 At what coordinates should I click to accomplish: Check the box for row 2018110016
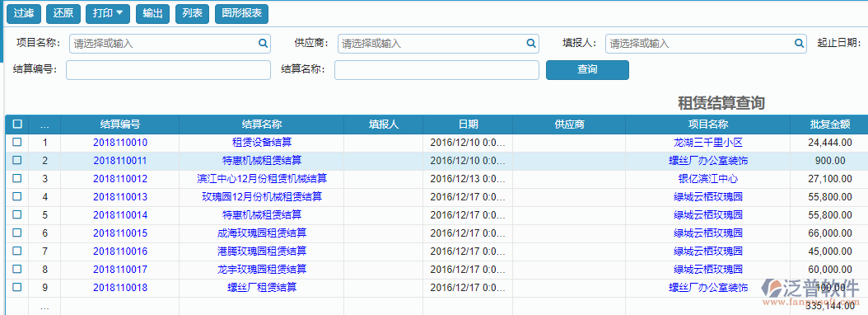coord(17,251)
